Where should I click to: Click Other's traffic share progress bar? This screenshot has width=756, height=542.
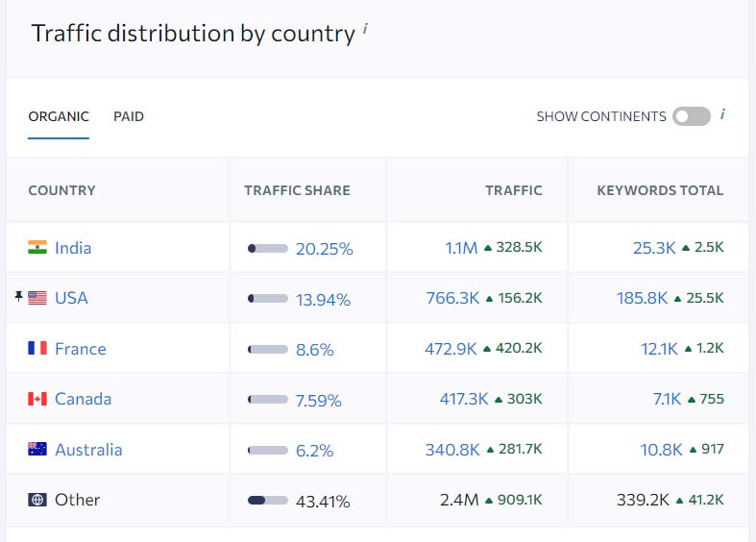click(268, 500)
